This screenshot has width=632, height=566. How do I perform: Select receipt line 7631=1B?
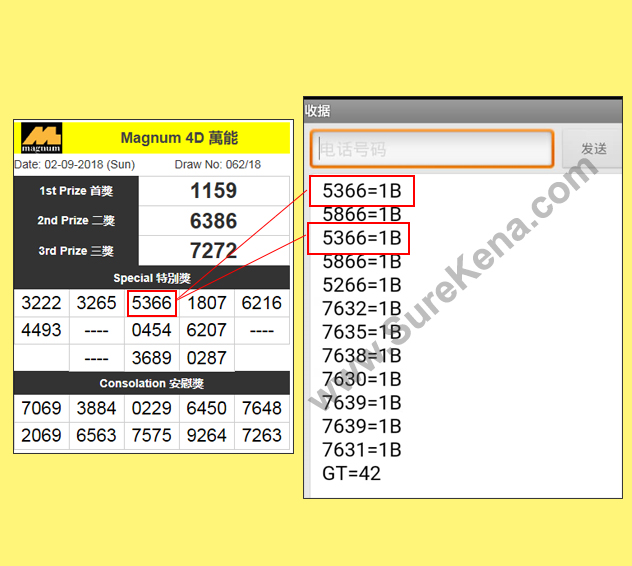click(x=362, y=450)
